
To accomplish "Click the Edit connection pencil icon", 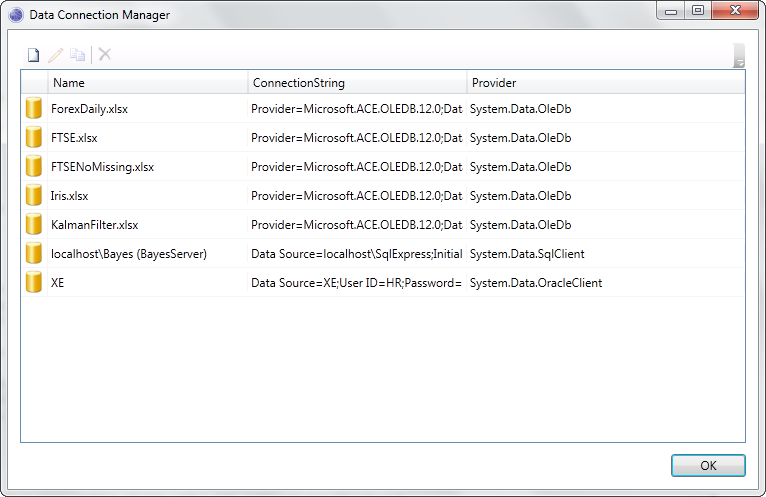I will click(56, 55).
